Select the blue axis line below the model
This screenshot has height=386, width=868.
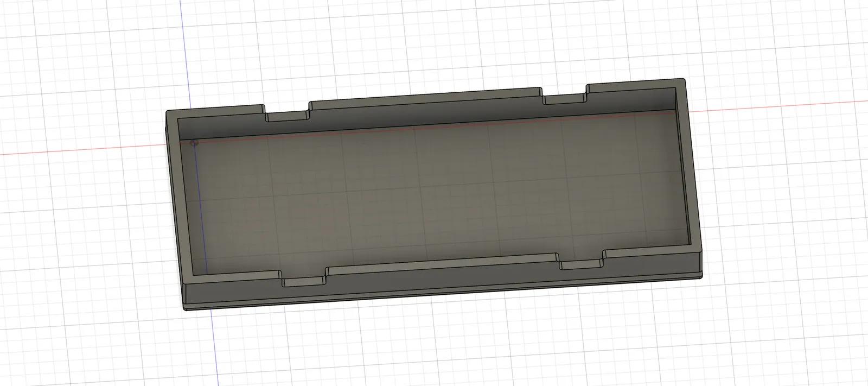pyautogui.click(x=211, y=347)
